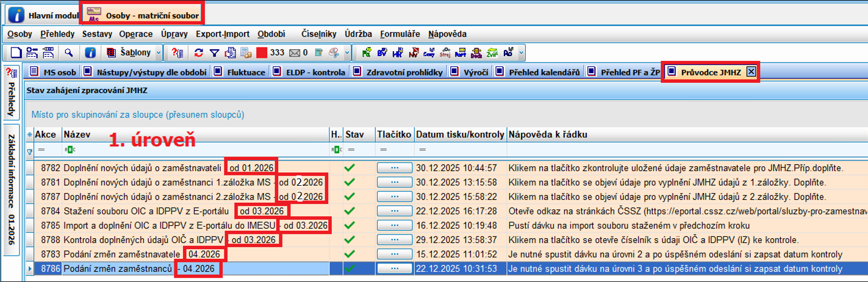Click the red square indicator beside 333
868x282 pixels.
262,53
